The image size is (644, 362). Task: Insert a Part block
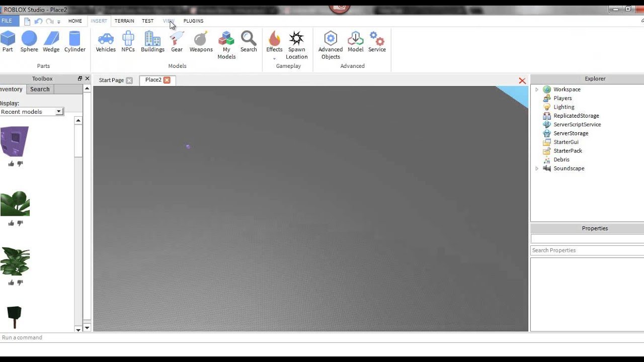(x=8, y=42)
